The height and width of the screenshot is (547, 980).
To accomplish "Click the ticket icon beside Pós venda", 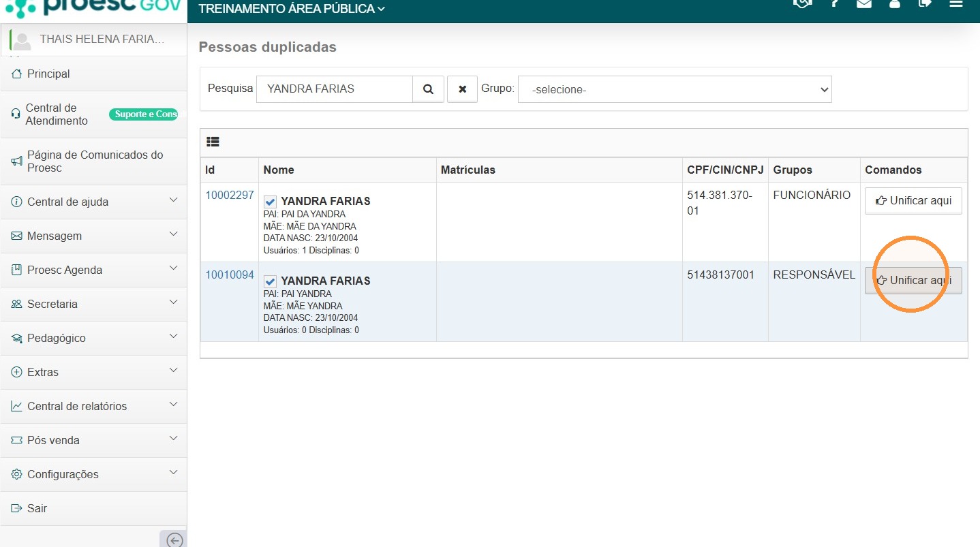I will [17, 440].
